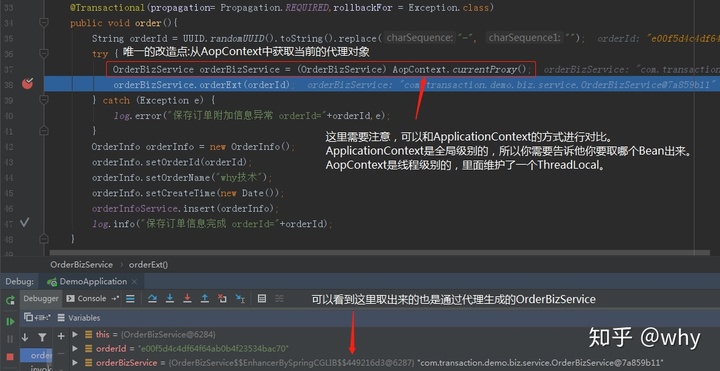
Task: Step Out of the current method
Action: tap(205, 299)
